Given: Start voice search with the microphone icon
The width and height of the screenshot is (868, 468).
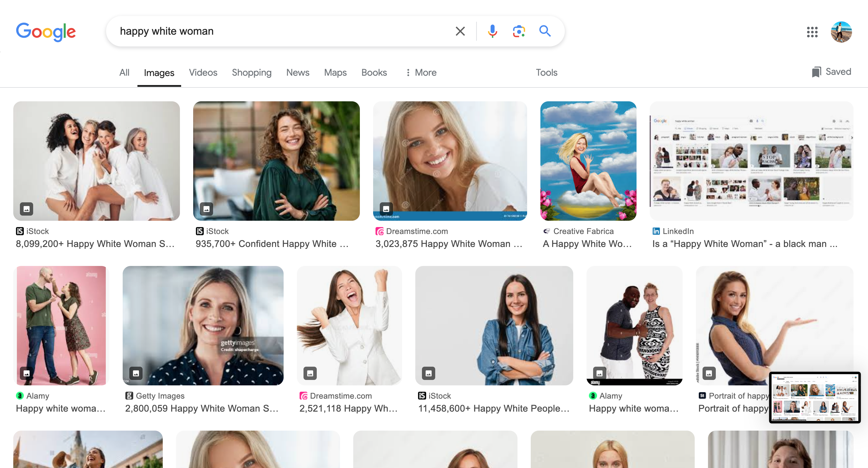Looking at the screenshot, I should (492, 31).
